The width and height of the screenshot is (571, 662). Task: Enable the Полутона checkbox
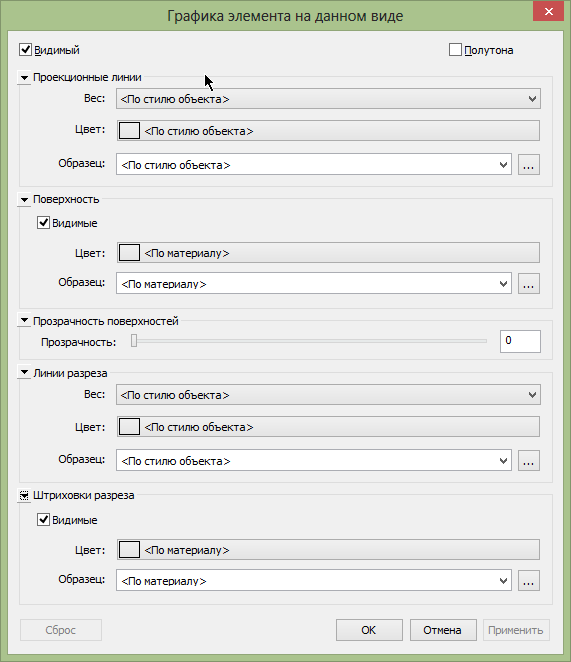coord(455,50)
